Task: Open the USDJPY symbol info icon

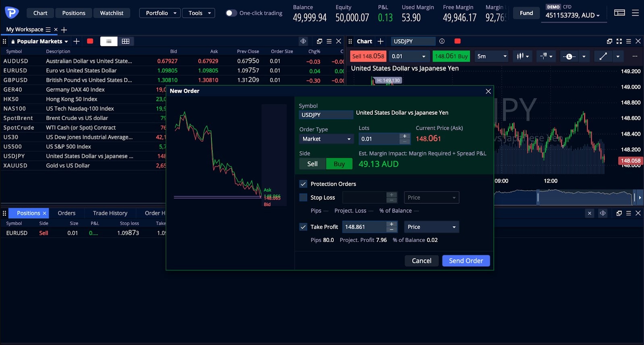Action: pyautogui.click(x=442, y=41)
